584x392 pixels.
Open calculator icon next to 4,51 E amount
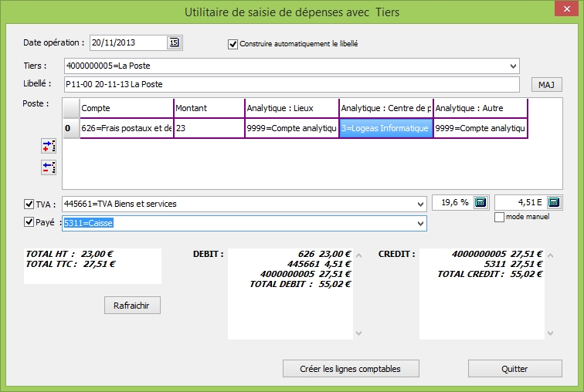point(553,203)
